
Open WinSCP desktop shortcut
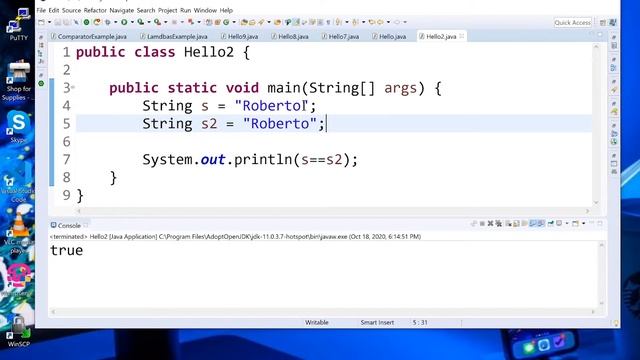pyautogui.click(x=18, y=331)
